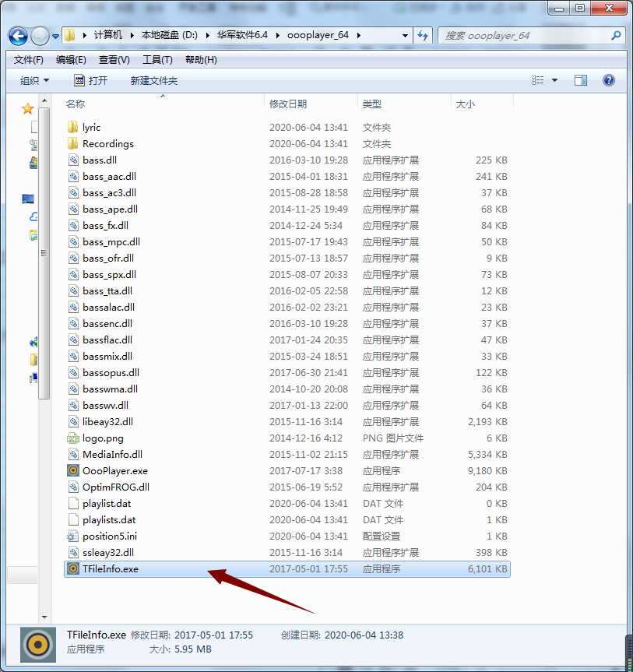
Task: Select the position5.ini settings file icon
Action: (x=73, y=537)
